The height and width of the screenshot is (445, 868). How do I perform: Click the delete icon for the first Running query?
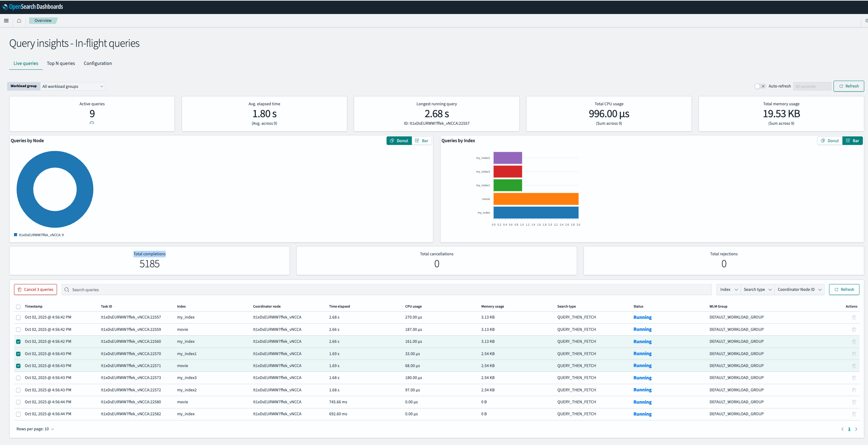(x=854, y=317)
